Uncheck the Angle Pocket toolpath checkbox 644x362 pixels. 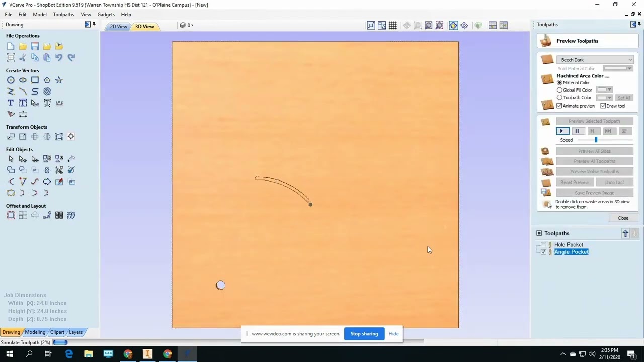543,252
